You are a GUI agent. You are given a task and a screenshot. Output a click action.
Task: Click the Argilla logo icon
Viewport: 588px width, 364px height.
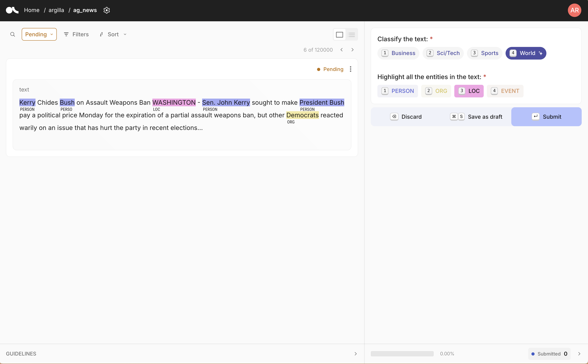12,10
